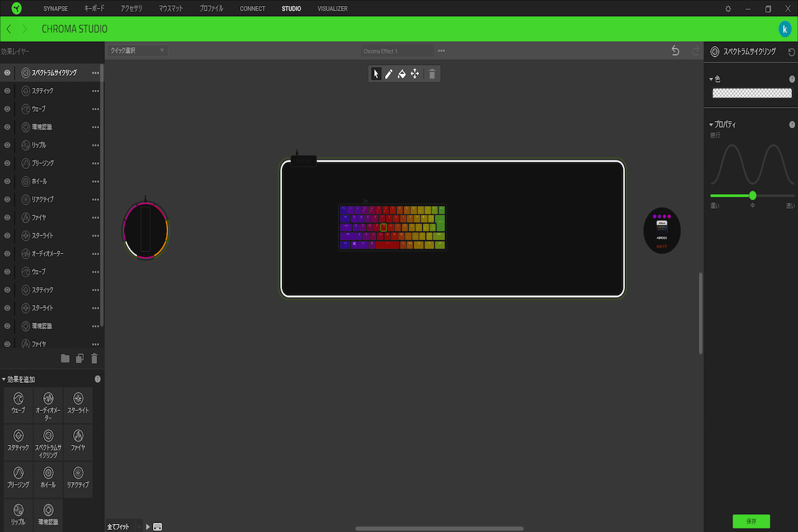Collapse the 効果を追加 panel
The height and width of the screenshot is (532, 798).
[x=3, y=379]
